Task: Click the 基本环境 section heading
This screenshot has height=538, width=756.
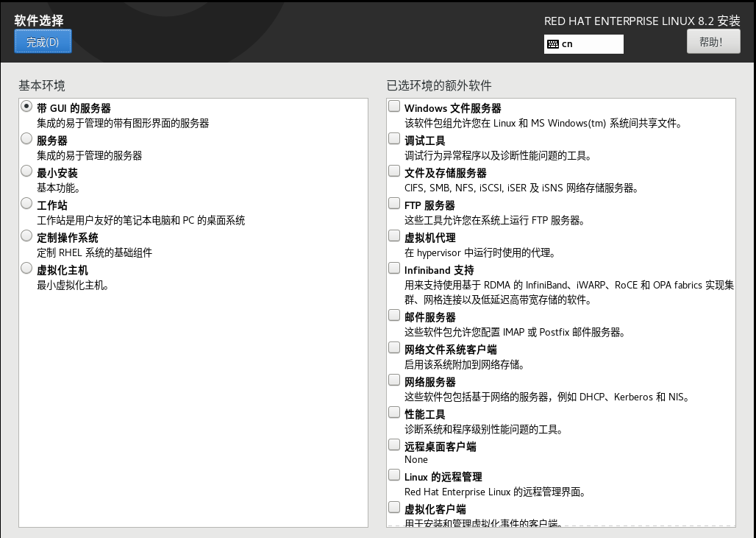Action: click(42, 86)
